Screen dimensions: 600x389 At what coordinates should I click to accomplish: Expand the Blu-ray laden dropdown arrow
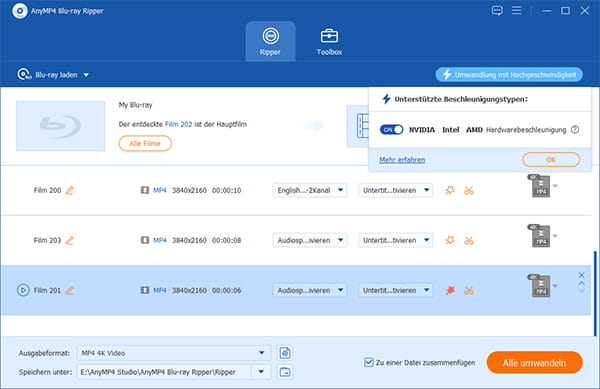(86, 75)
